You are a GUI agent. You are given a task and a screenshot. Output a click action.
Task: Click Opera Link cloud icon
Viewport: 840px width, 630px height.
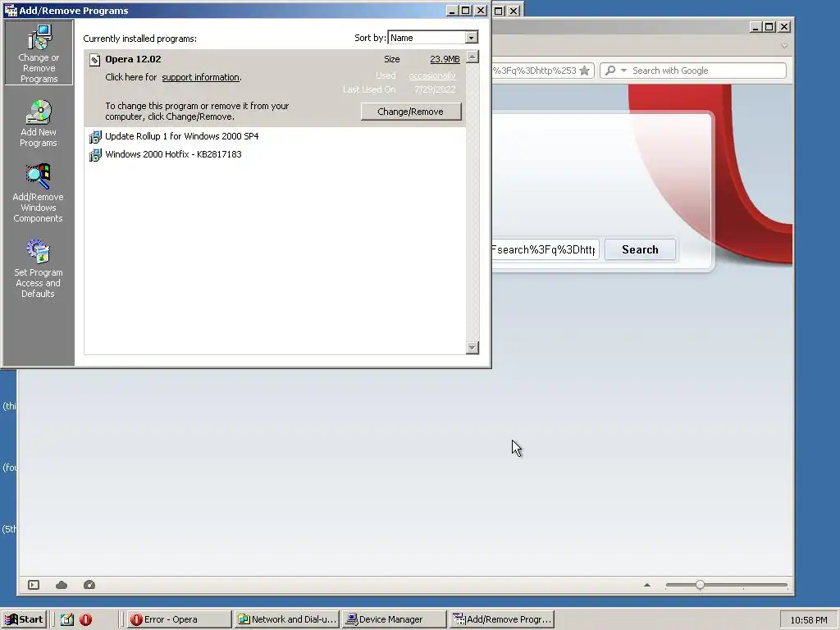pos(62,584)
